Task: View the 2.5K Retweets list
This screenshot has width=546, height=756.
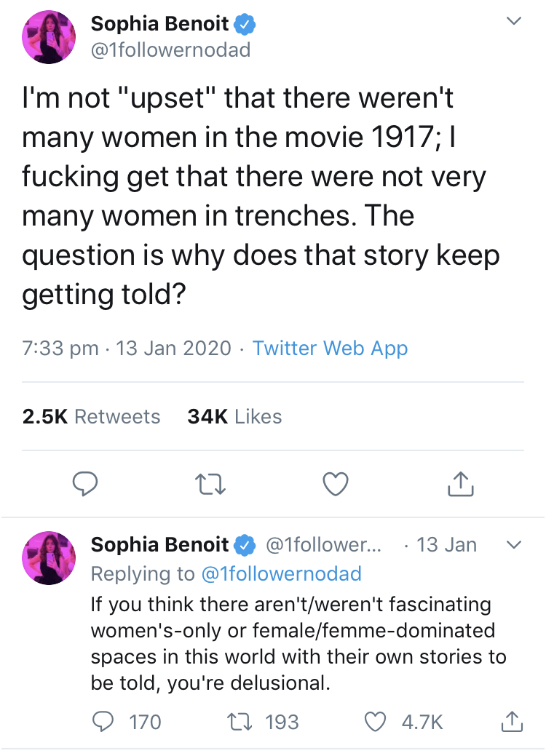Action: (92, 417)
